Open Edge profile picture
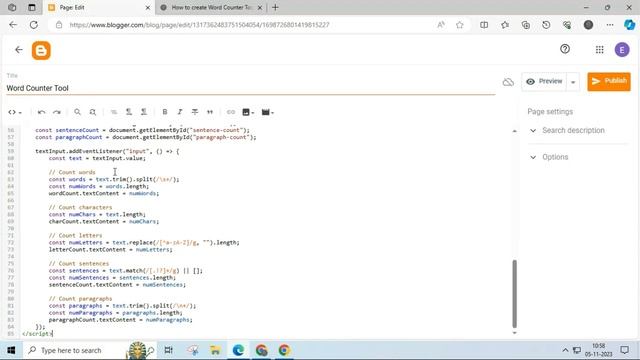This screenshot has width=640, height=360. (x=588, y=25)
